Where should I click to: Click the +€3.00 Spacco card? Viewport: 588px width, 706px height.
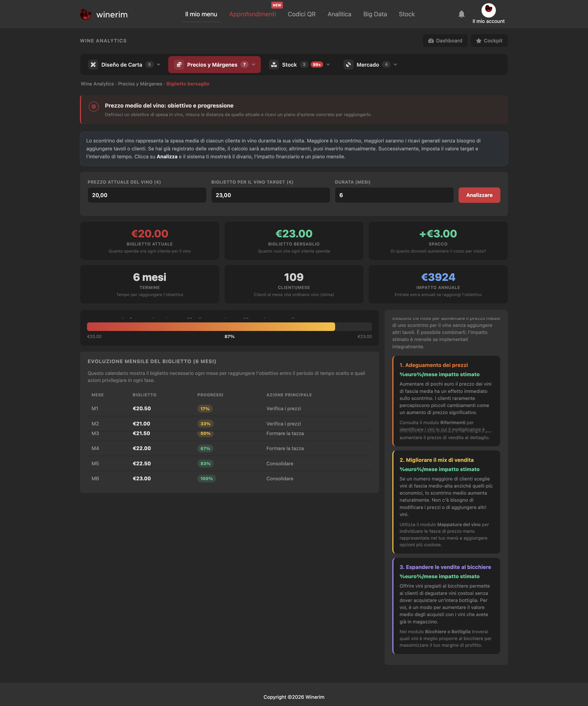coord(438,241)
